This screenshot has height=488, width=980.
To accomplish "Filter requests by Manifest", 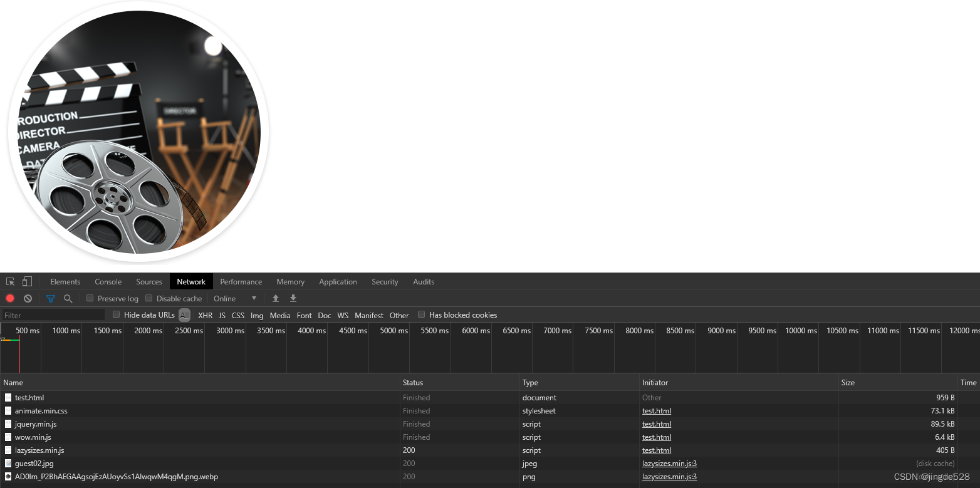I will click(x=369, y=315).
